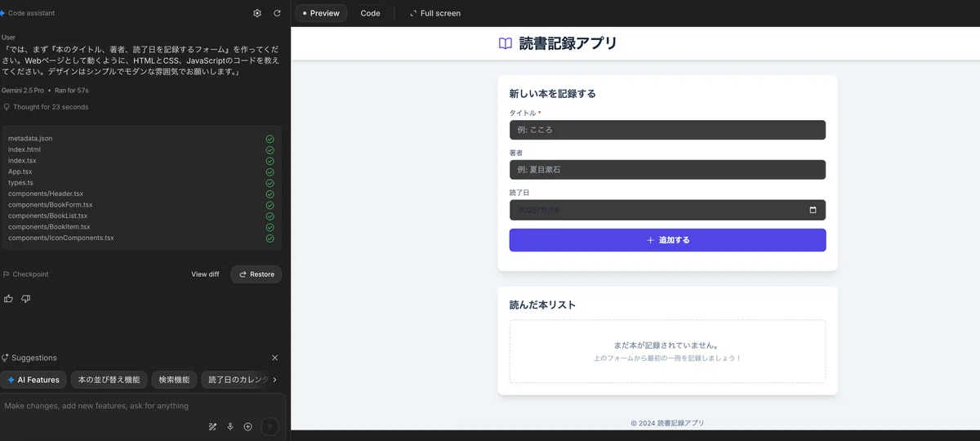
Task: Open index.tsx in the file list
Action: (x=23, y=161)
